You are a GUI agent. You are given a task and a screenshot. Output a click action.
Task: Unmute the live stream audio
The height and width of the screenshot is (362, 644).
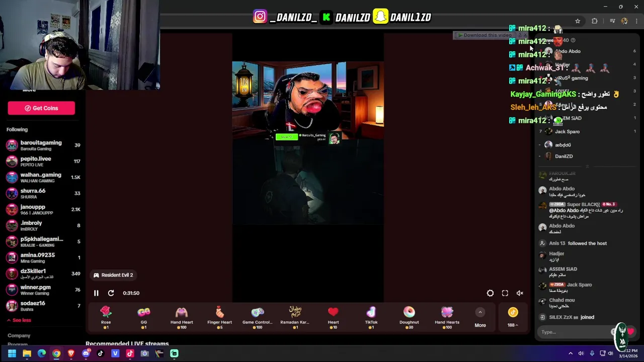pyautogui.click(x=520, y=293)
